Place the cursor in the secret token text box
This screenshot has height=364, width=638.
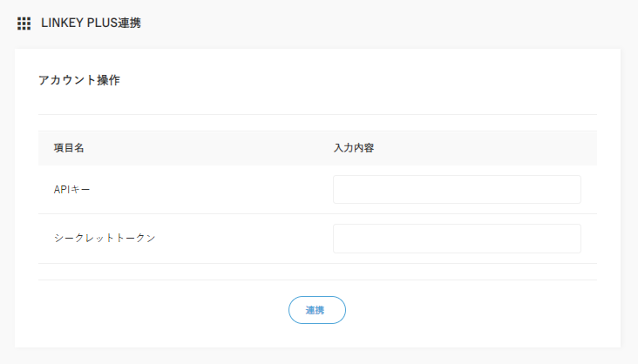(x=457, y=239)
